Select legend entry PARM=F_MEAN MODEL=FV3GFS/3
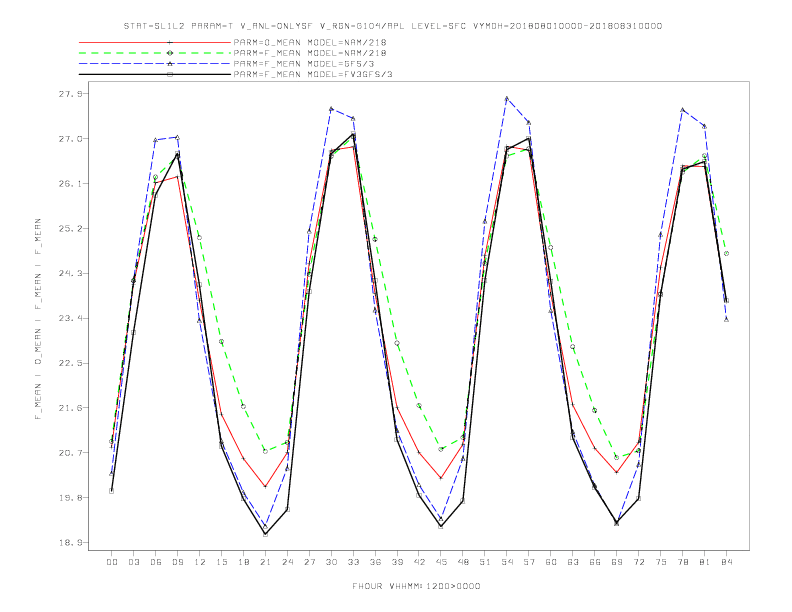Screen dimensions: 792x612 click(313, 74)
